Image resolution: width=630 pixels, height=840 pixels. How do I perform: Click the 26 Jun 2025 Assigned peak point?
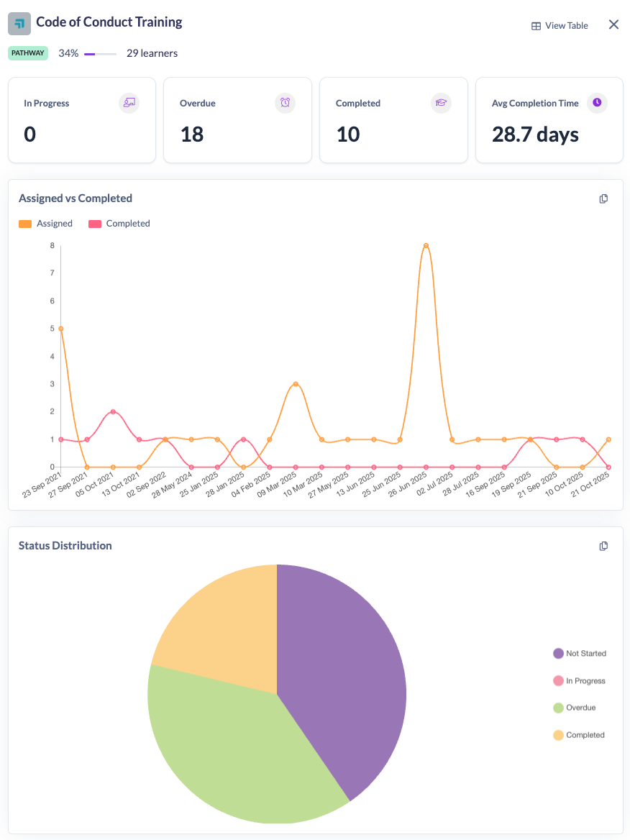click(426, 245)
